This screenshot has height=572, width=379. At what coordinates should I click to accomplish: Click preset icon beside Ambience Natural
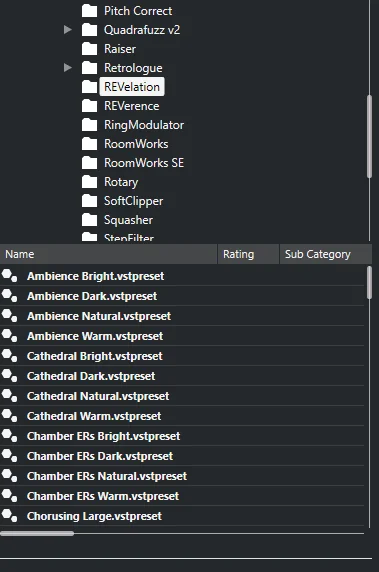pos(9,316)
